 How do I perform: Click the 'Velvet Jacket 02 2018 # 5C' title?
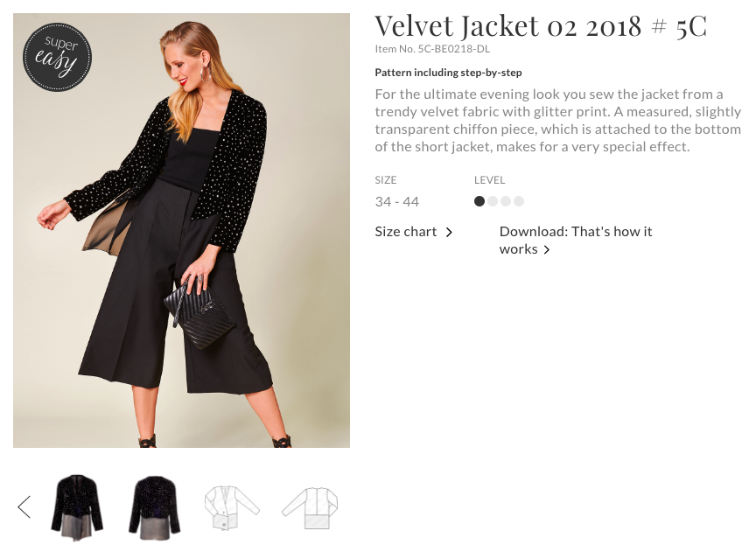[540, 26]
